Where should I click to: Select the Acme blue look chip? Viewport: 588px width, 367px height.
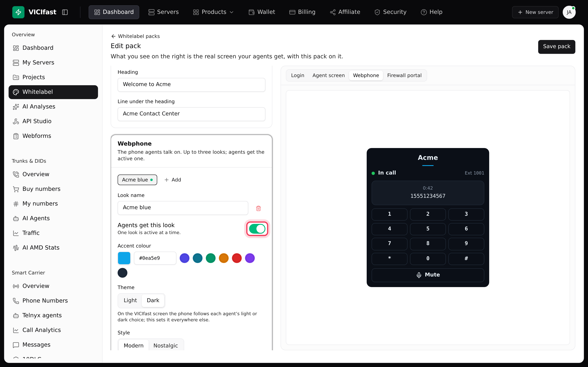tap(137, 180)
